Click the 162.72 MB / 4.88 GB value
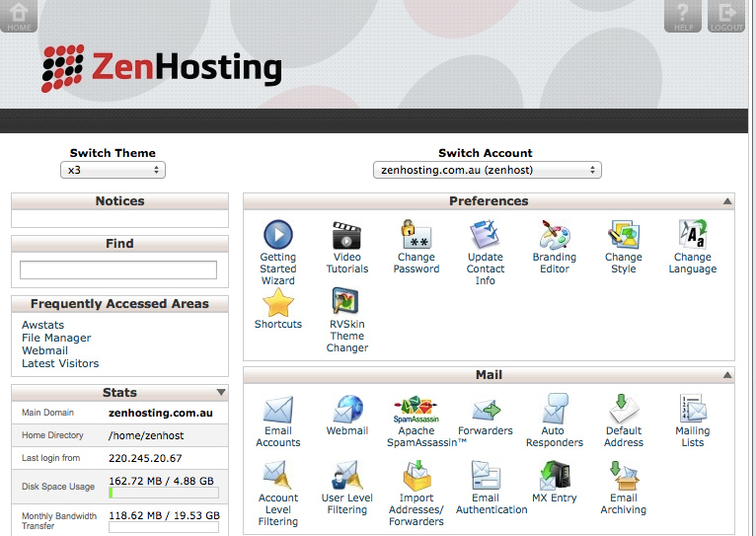756x536 pixels. 161,481
